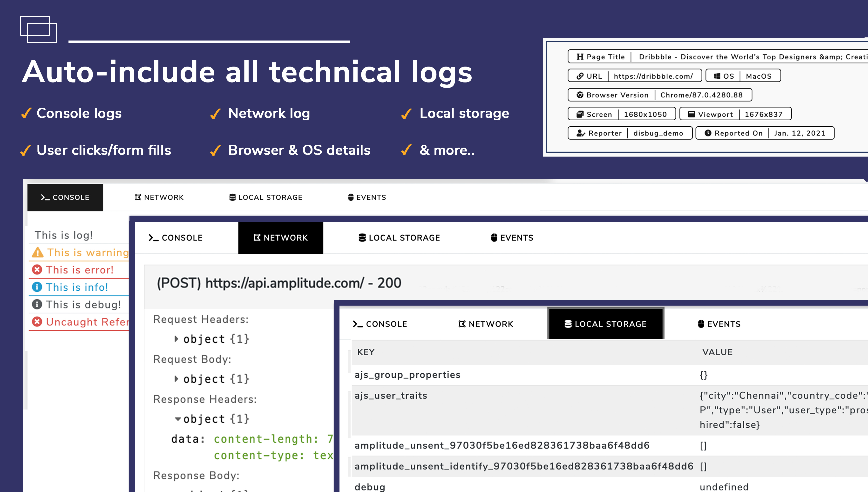
Task: Open the highlighted Local Storage tab
Action: pyautogui.click(x=606, y=324)
